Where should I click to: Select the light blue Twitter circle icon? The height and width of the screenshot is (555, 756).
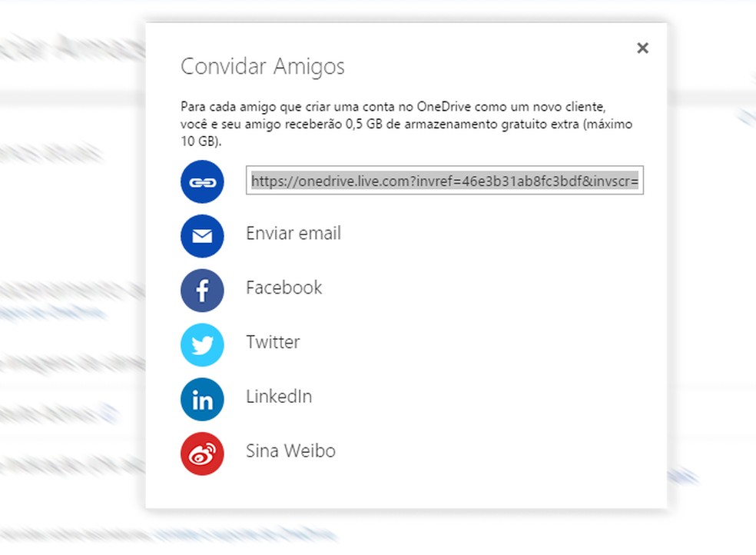click(x=201, y=345)
